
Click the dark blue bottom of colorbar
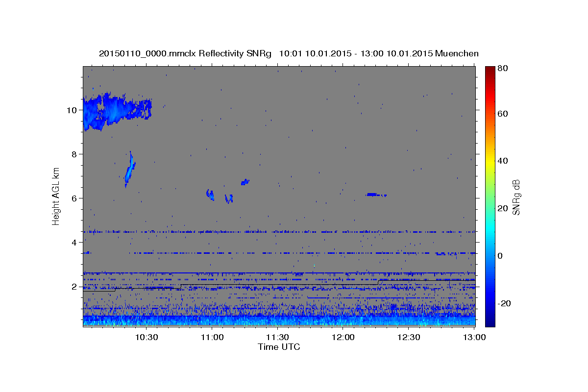tap(490, 321)
